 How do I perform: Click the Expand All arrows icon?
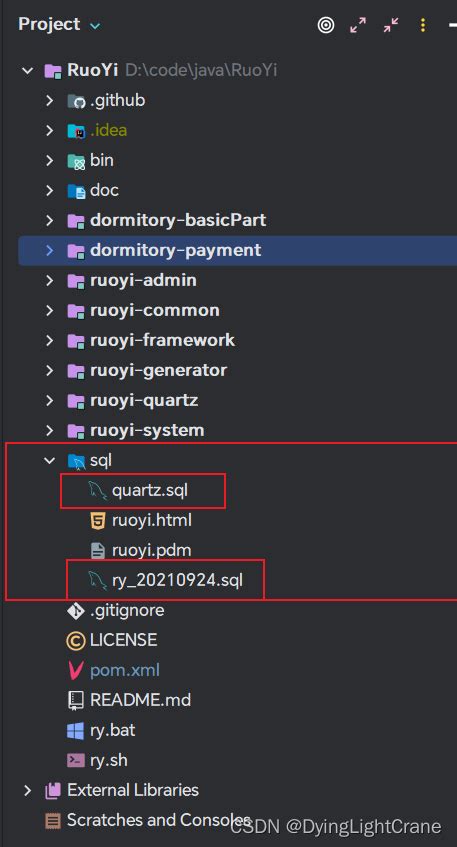coord(358,24)
